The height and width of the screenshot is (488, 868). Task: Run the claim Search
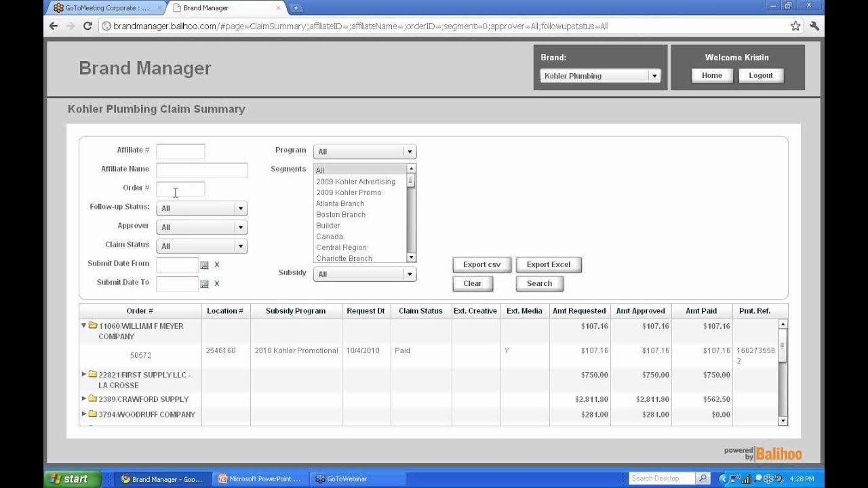[x=540, y=284]
